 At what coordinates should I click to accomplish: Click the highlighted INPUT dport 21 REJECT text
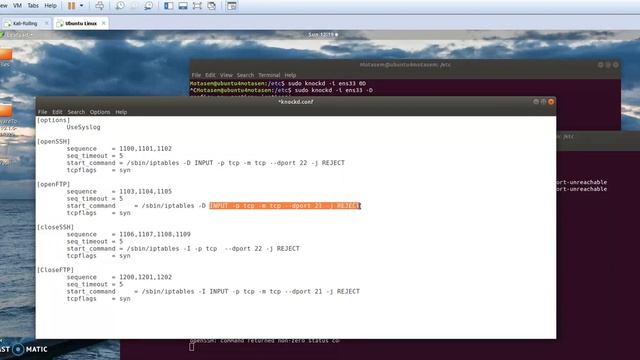point(285,206)
